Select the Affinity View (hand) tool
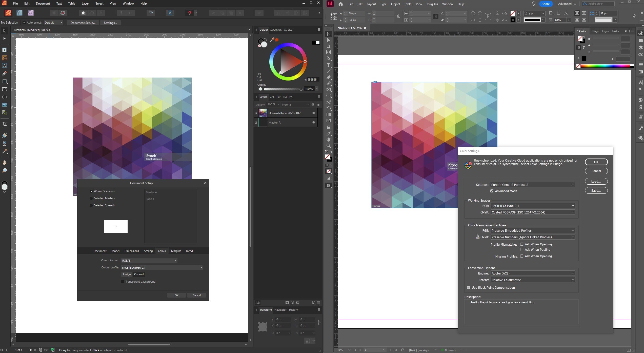644x353 pixels. (5, 162)
